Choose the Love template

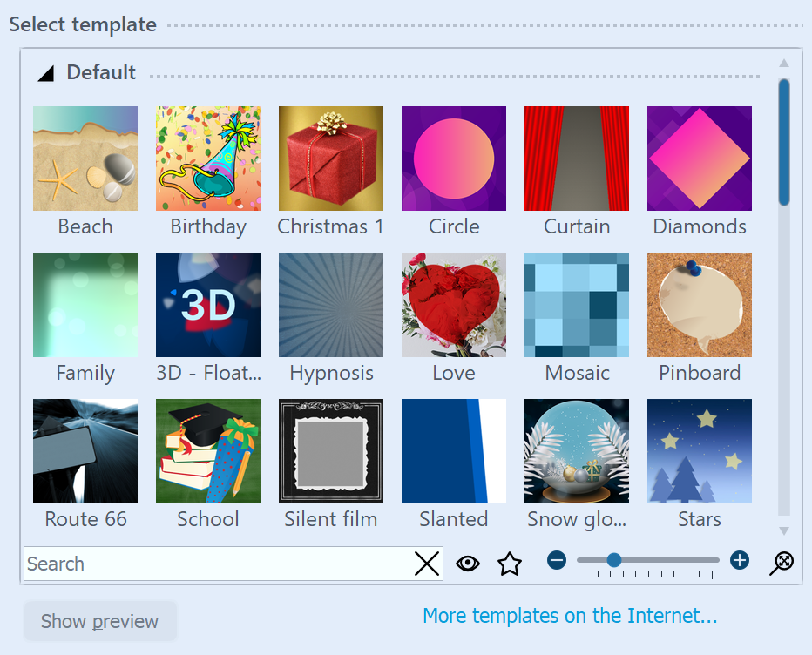453,304
